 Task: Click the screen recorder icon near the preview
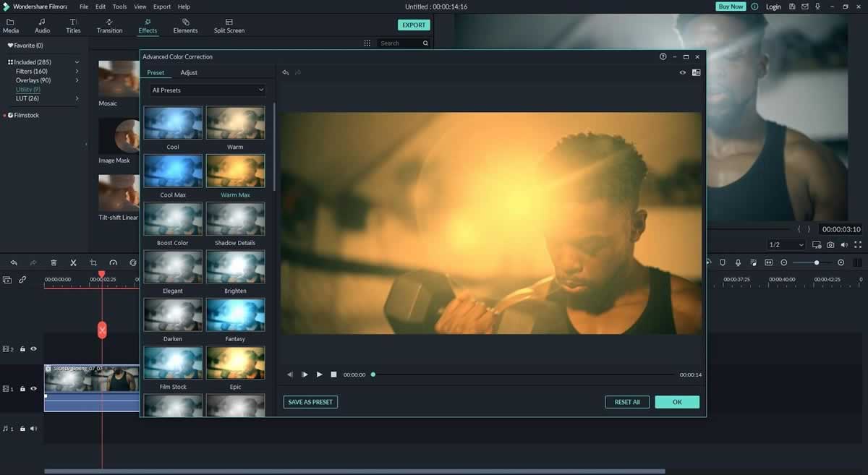[x=816, y=244]
